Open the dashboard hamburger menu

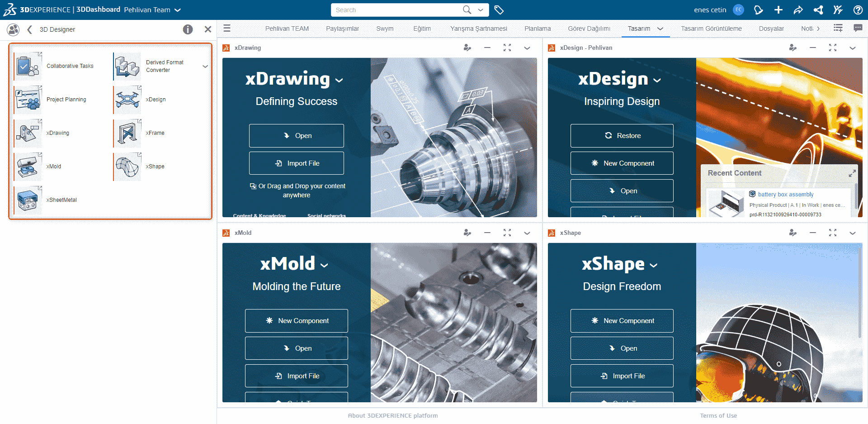(x=227, y=28)
